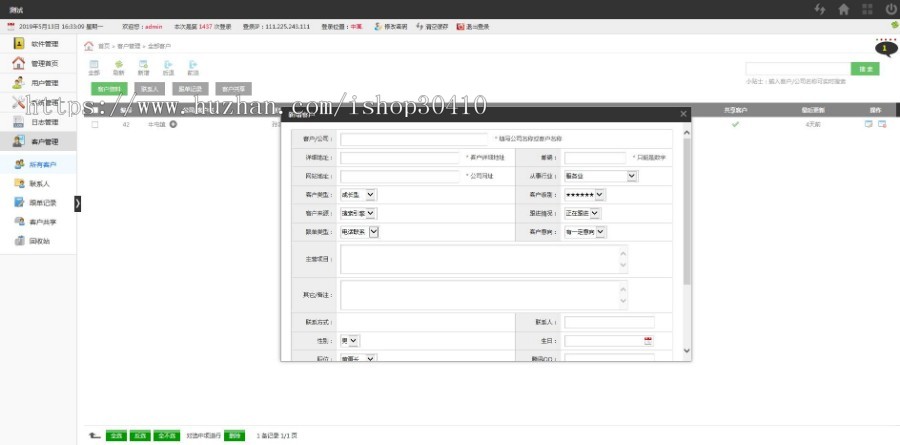Click the power icon in top bar
The width and height of the screenshot is (900, 445).
tap(891, 9)
